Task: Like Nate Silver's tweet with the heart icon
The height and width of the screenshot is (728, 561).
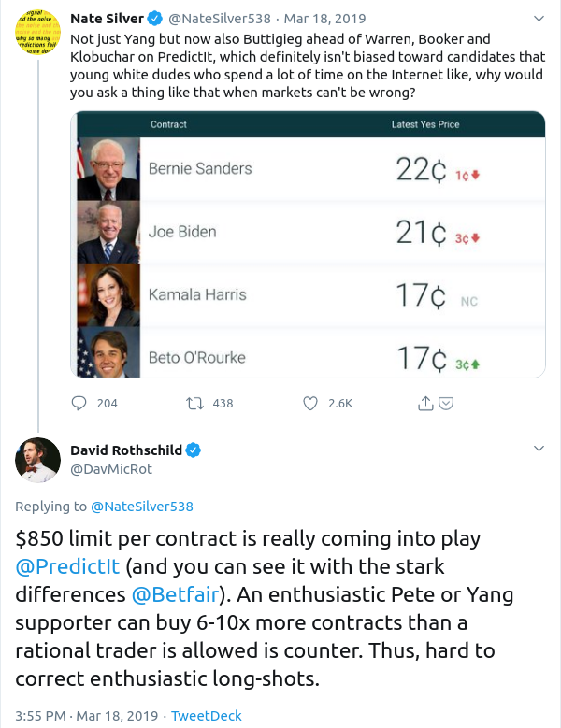Action: 310,404
